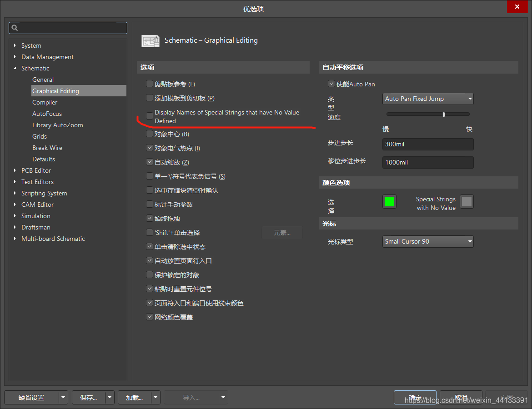Toggle the 剪贴板参考 checkbox
532x409 pixels.
pyautogui.click(x=149, y=84)
